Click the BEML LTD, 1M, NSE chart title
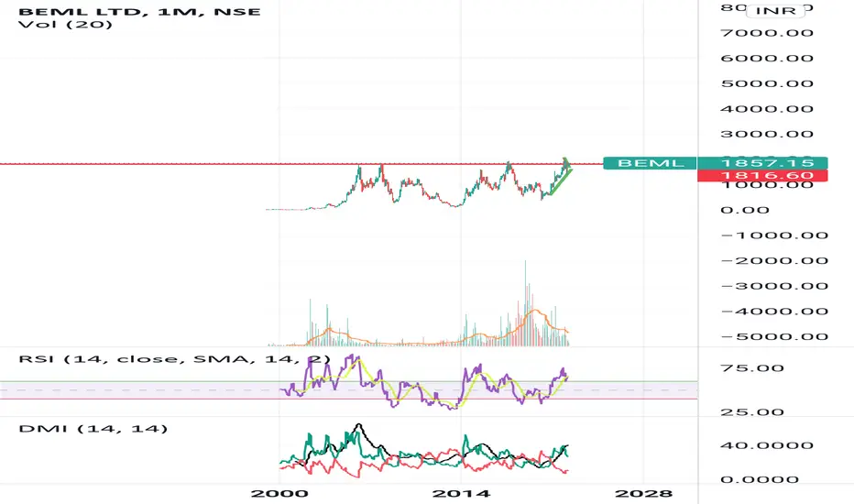Screen dimensions: 854x504 pos(139,11)
